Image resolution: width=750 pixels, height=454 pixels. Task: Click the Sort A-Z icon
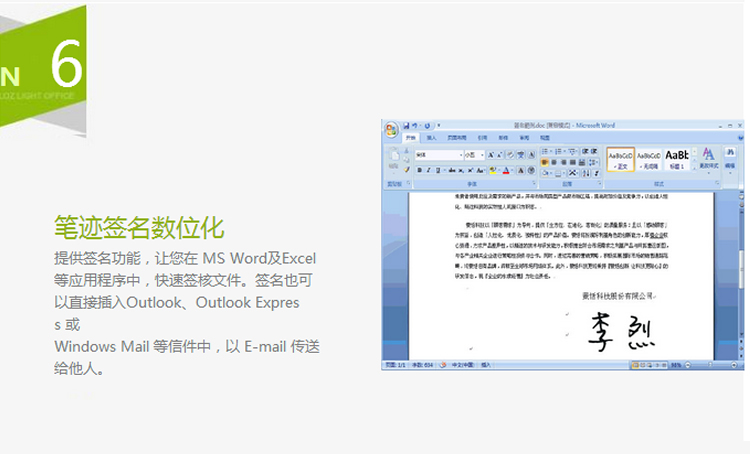[586, 173]
